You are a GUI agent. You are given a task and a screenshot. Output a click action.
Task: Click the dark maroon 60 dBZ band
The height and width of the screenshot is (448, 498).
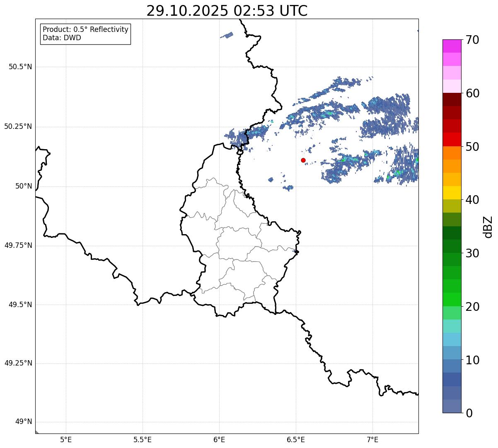(x=452, y=99)
